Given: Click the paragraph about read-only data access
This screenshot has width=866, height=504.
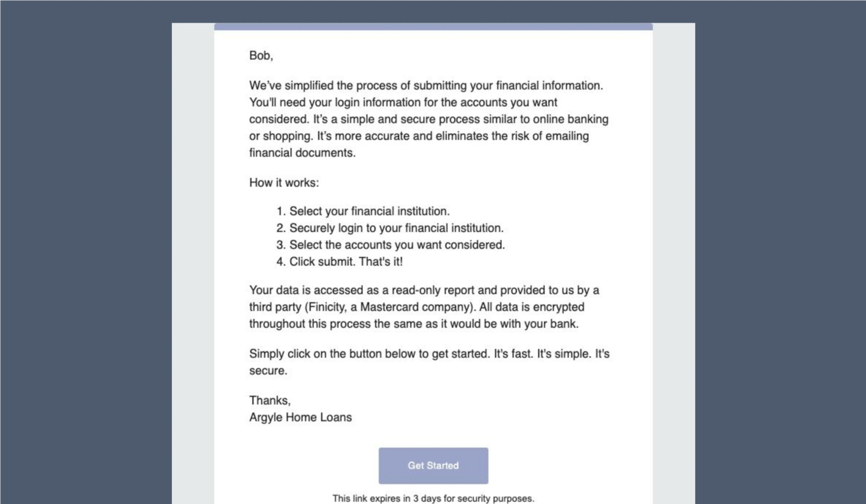Looking at the screenshot, I should coord(424,306).
